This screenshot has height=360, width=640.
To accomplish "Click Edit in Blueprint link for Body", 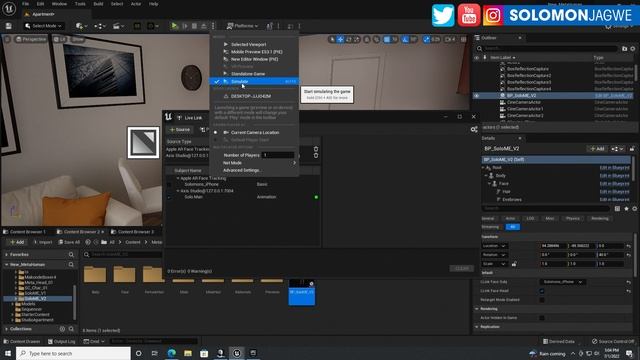I will click(614, 176).
